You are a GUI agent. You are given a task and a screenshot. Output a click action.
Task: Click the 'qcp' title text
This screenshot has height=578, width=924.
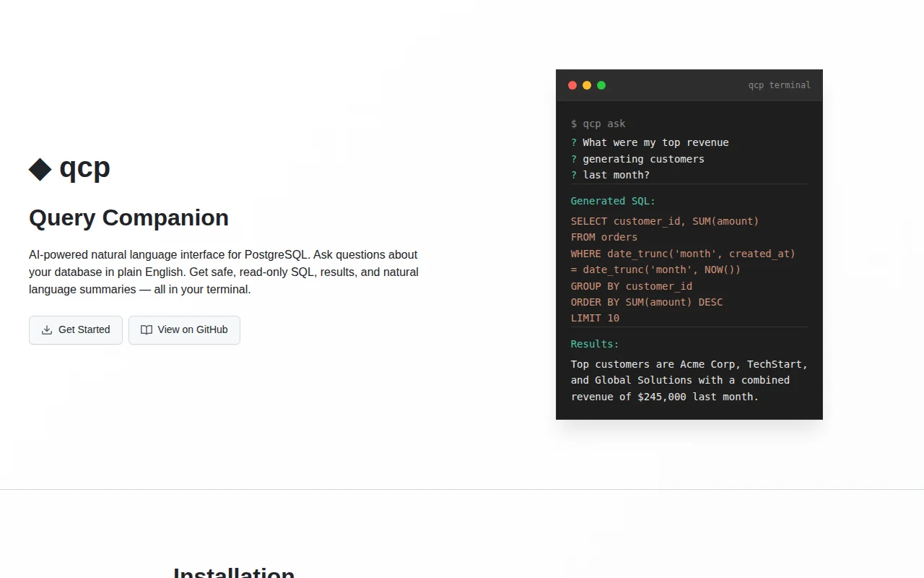(x=84, y=168)
